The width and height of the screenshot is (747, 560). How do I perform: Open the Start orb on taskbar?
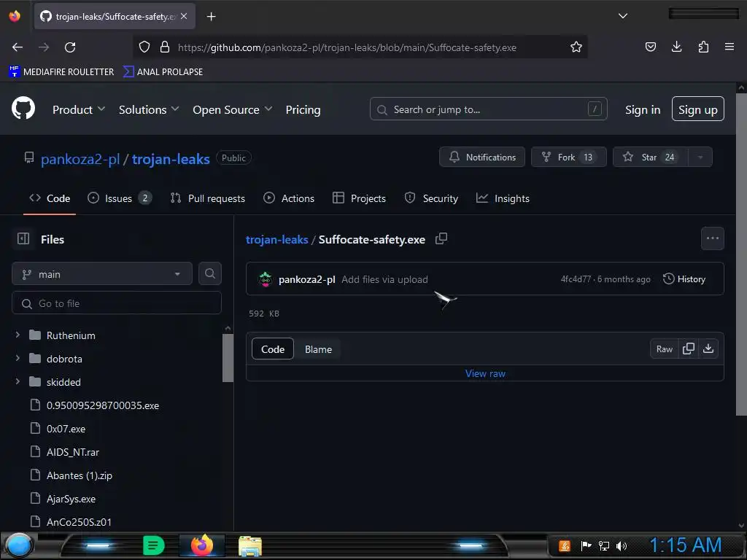coord(19,545)
